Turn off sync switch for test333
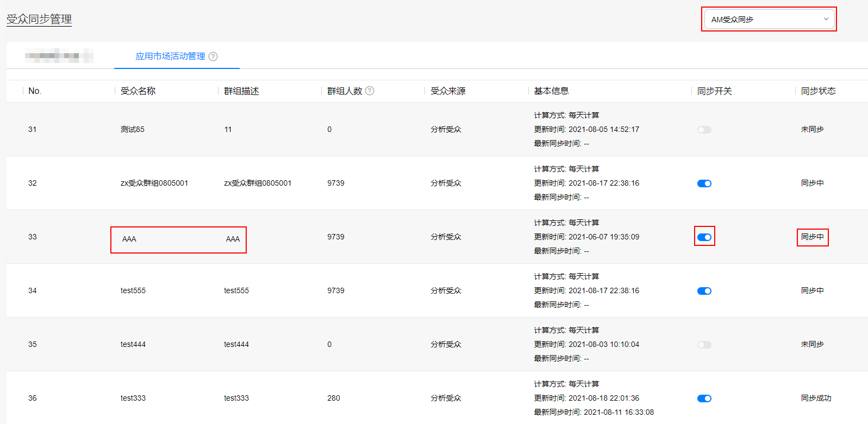 (x=704, y=398)
